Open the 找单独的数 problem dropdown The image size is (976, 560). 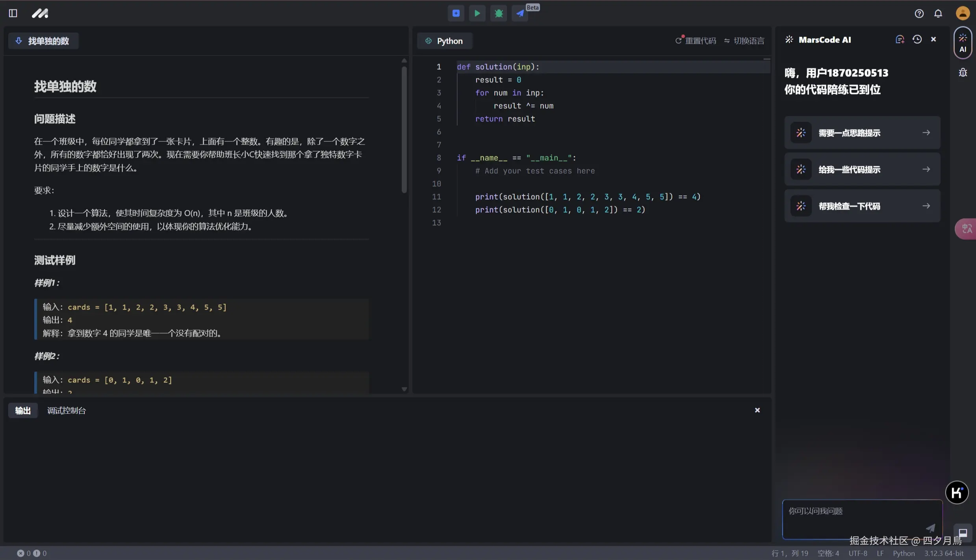[43, 41]
